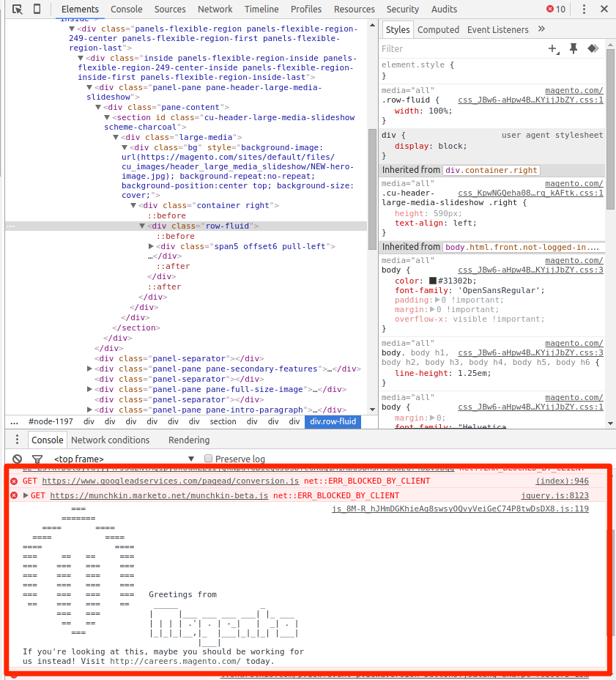Screen dimensions: 616x680
Task: Open the Timeline panel tab
Action: point(261,9)
